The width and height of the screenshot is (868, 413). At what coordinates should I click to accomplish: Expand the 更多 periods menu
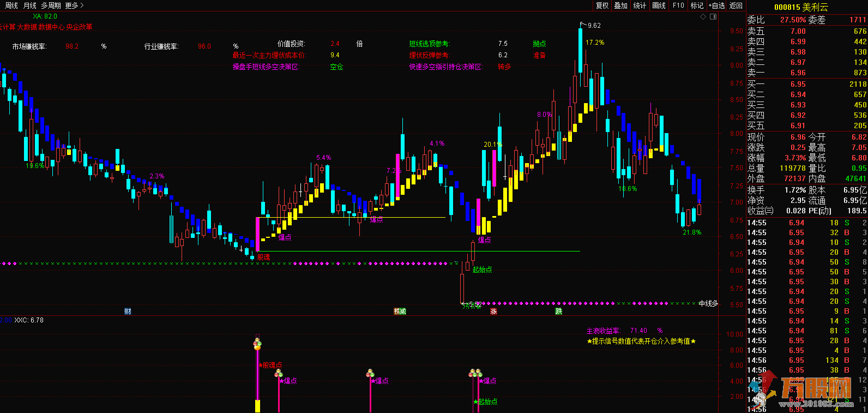pyautogui.click(x=74, y=5)
